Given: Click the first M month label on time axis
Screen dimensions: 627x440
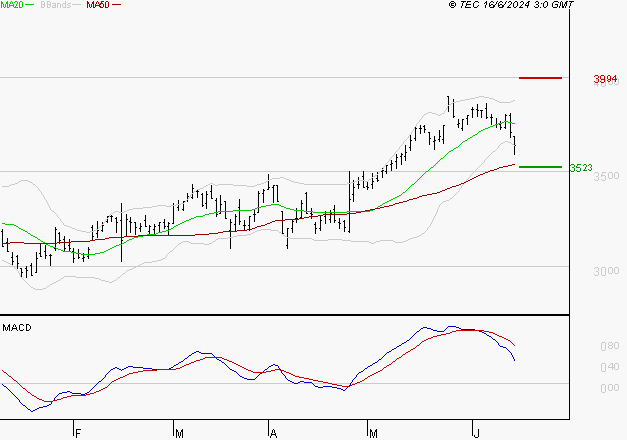Looking at the screenshot, I should point(180,433).
